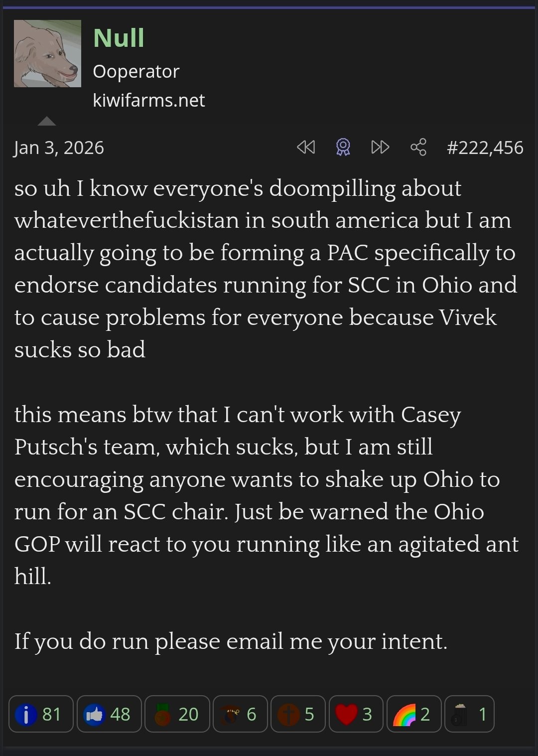This screenshot has width=538, height=756.
Task: Click Null's dog avatar image
Action: (x=47, y=53)
